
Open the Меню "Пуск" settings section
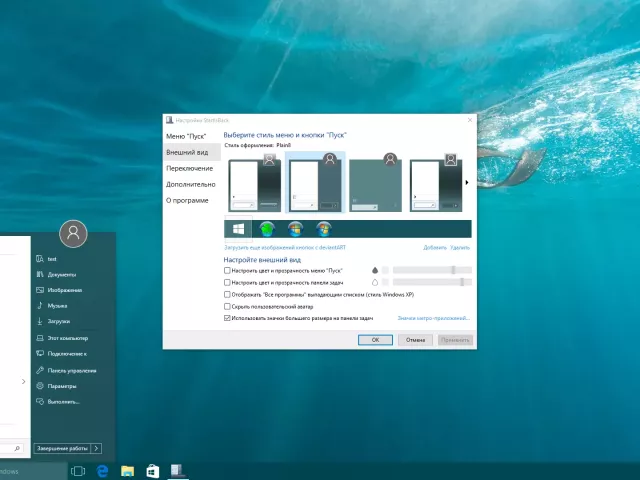188,134
